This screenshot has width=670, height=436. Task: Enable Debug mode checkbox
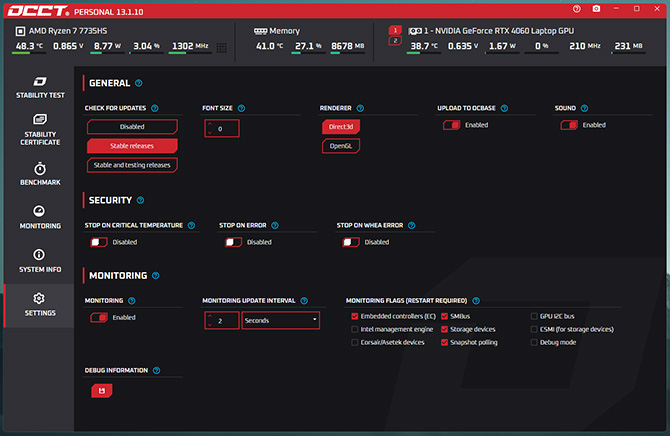tap(534, 342)
